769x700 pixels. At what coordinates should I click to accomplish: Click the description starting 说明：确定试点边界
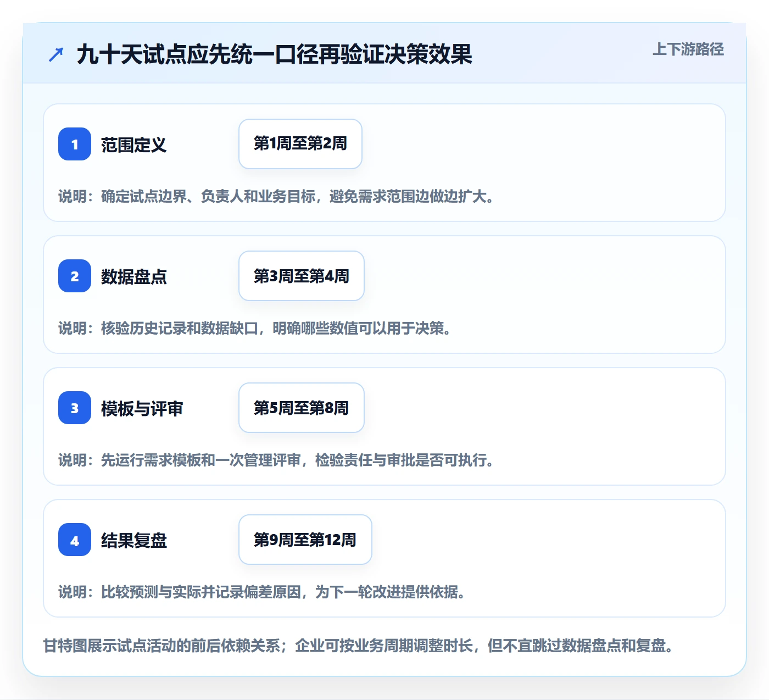pyautogui.click(x=277, y=196)
